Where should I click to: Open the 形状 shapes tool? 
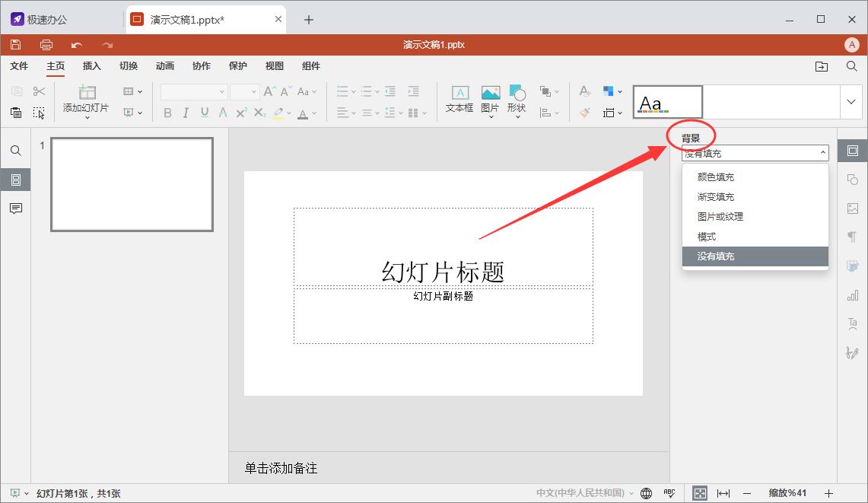[x=517, y=100]
